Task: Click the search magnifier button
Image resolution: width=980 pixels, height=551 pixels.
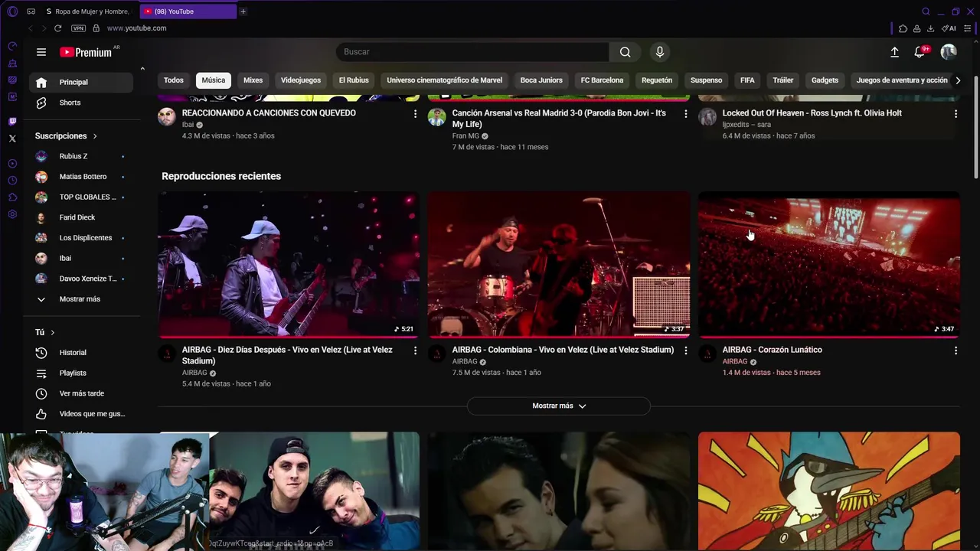Action: 626,52
